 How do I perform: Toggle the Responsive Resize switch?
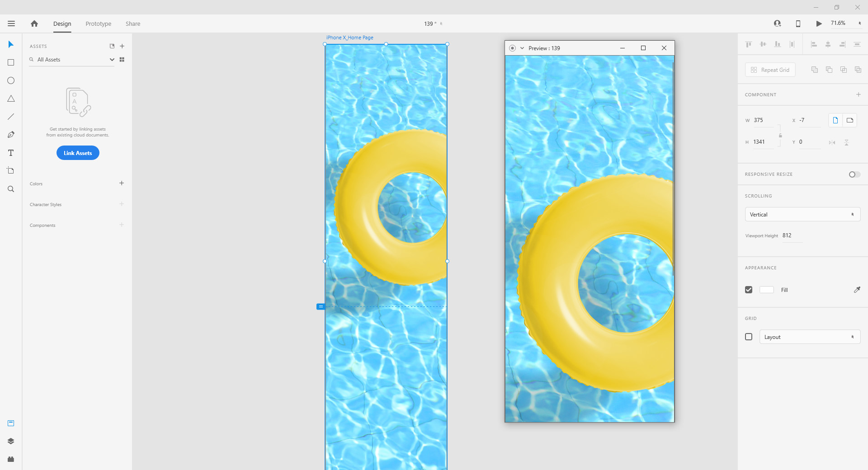(854, 174)
